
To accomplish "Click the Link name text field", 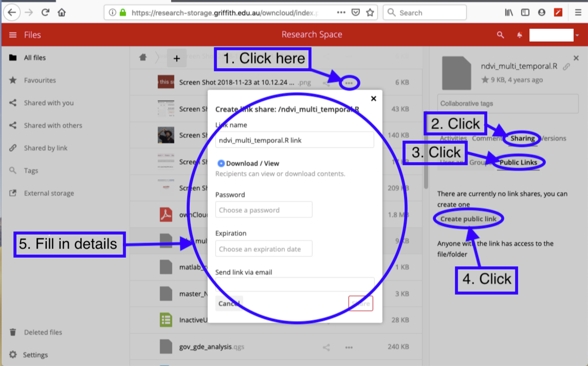I will (294, 140).
